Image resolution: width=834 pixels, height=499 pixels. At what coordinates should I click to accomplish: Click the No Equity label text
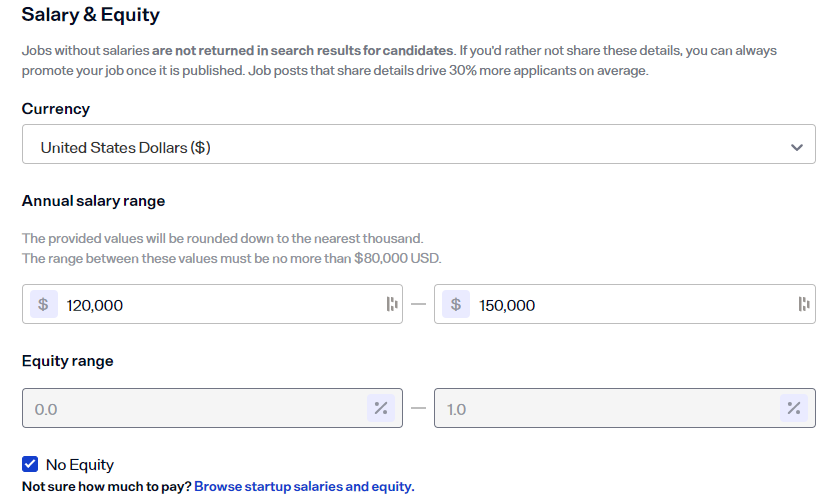pyautogui.click(x=80, y=464)
